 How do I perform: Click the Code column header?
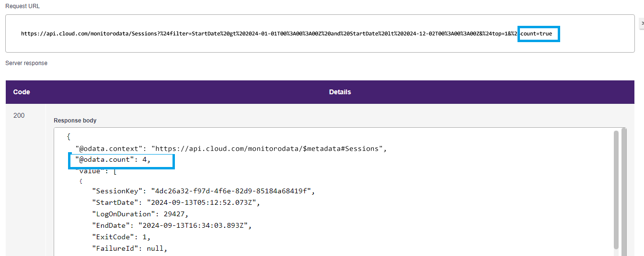[x=22, y=92]
